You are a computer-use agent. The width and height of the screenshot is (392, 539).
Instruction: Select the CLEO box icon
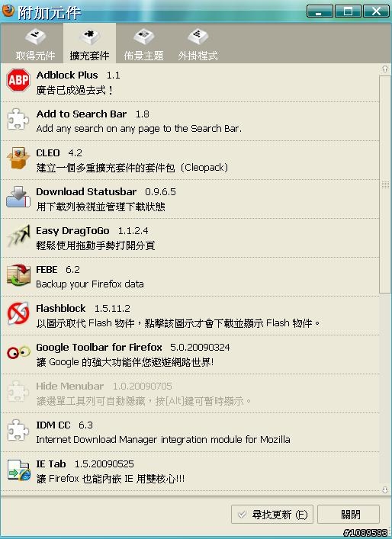pyautogui.click(x=18, y=158)
